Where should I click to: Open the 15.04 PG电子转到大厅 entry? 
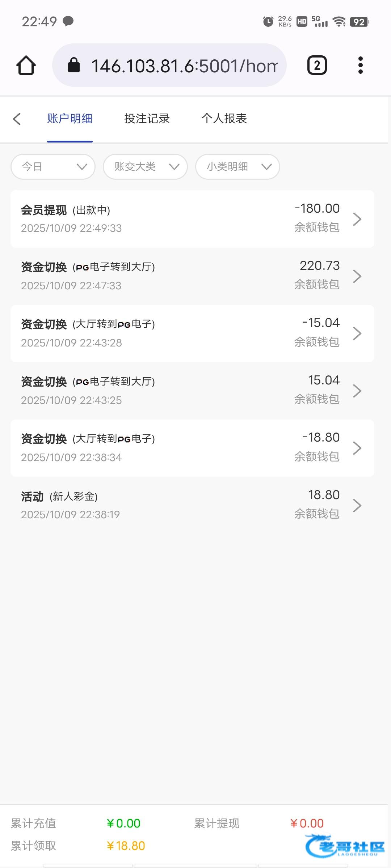pos(145,391)
